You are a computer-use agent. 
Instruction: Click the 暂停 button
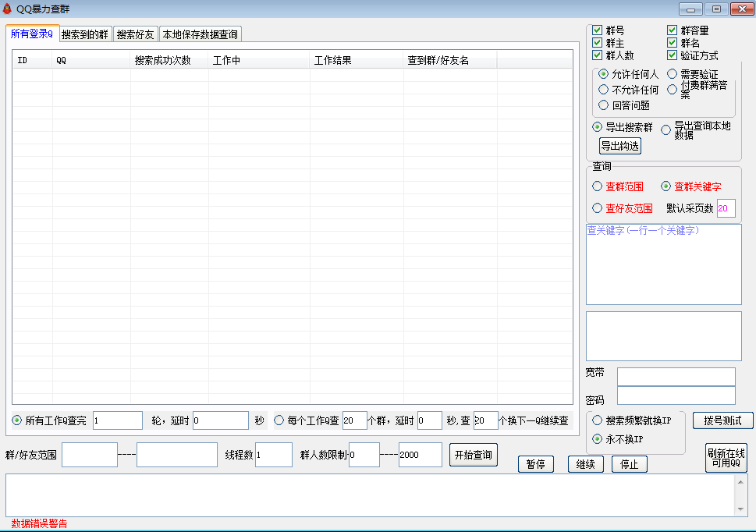click(x=536, y=464)
